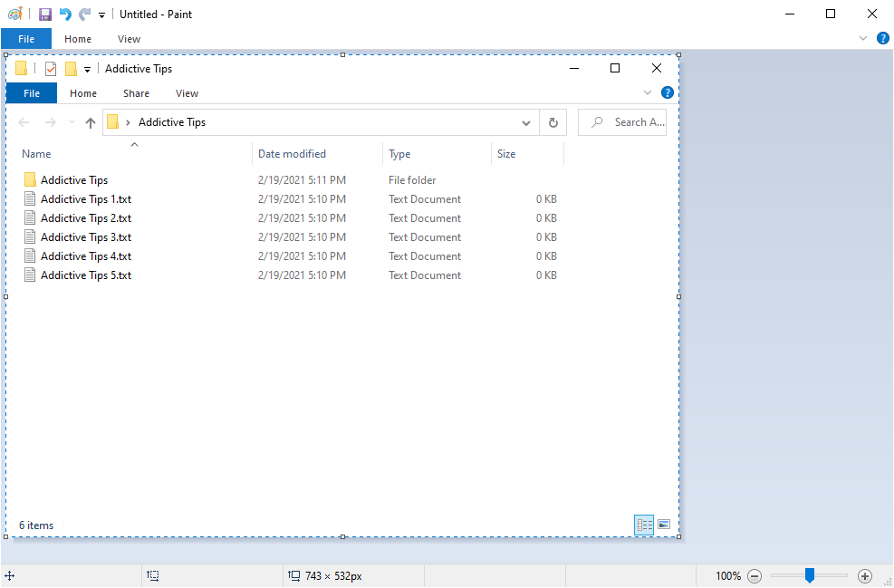Open Explorer's Quick Access Toolbar dropdown arrow

(87, 70)
